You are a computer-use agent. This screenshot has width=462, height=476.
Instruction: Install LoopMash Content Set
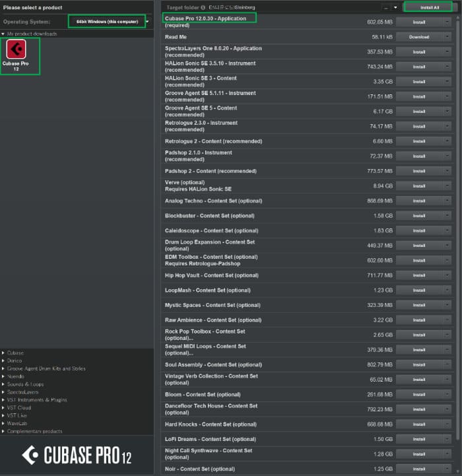tap(419, 290)
